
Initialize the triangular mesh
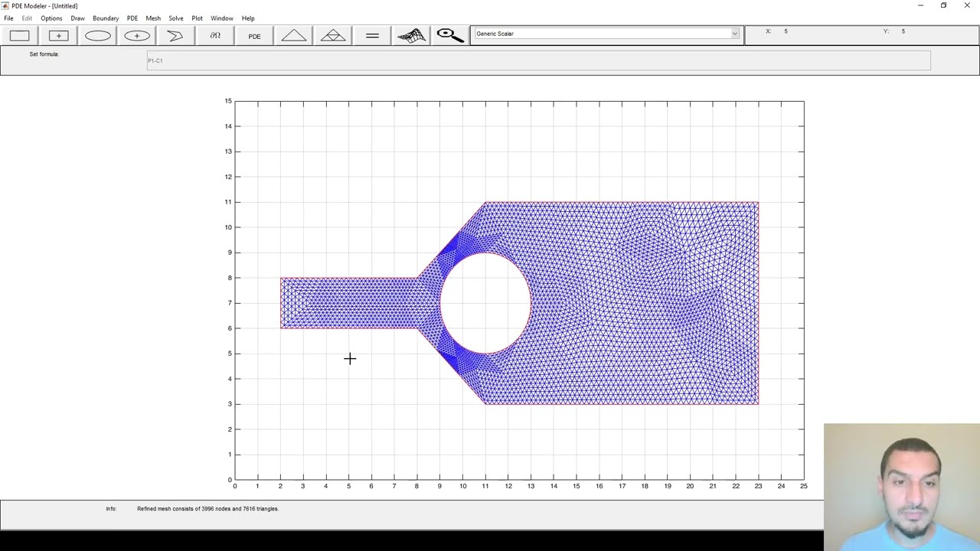click(x=294, y=36)
